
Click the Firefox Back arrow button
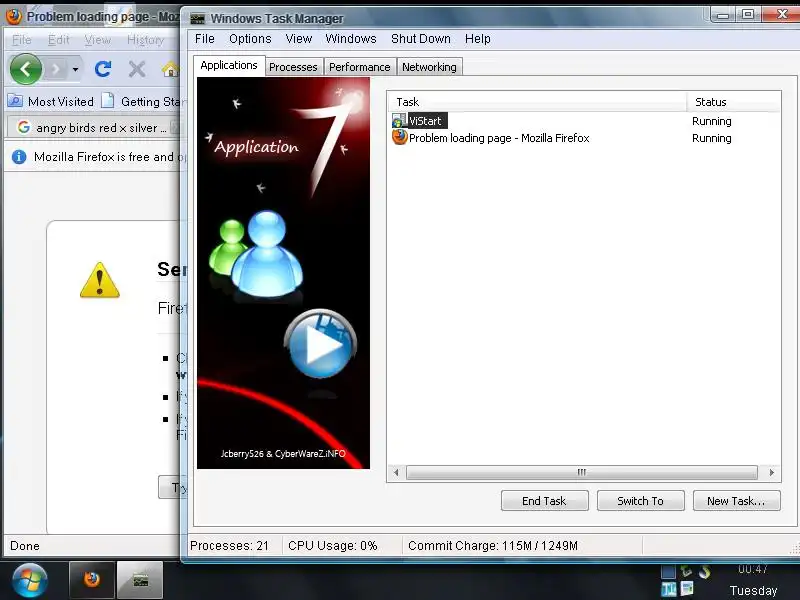(x=26, y=68)
